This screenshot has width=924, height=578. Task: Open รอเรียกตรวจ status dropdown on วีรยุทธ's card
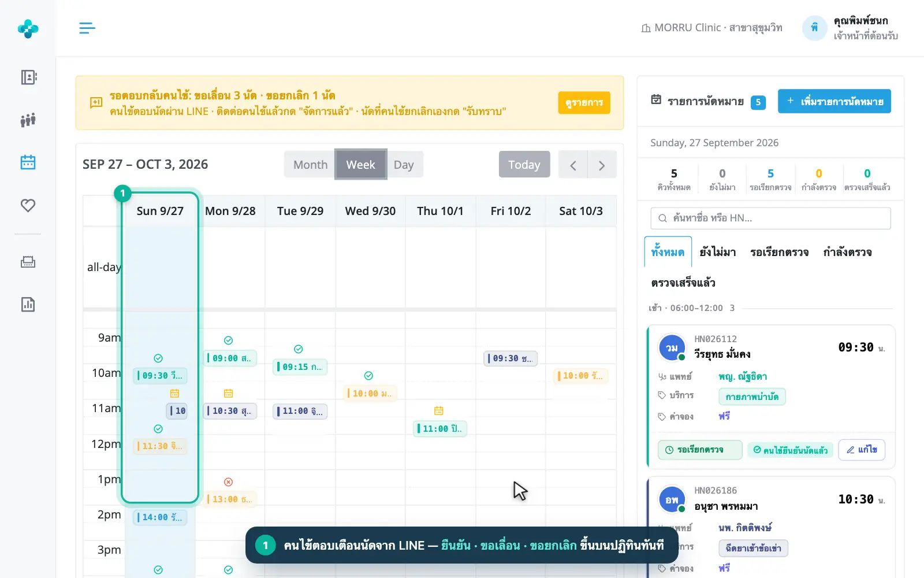(700, 450)
